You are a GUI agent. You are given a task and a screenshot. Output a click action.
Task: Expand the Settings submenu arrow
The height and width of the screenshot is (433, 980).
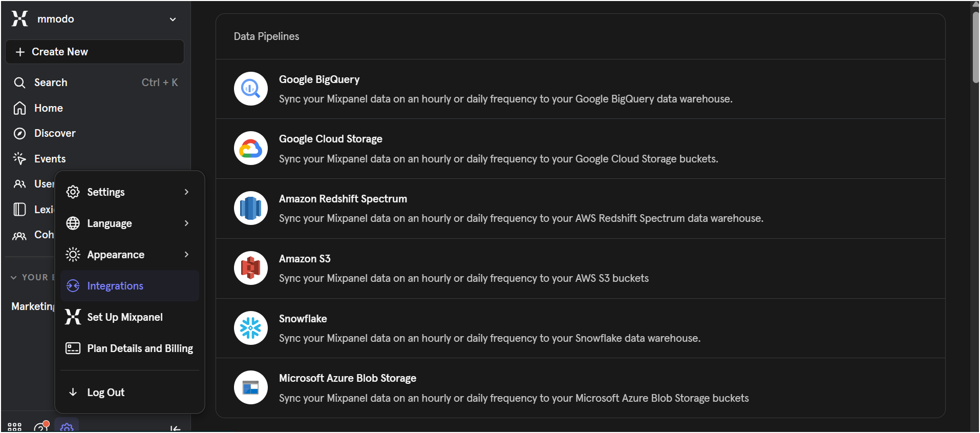pos(186,192)
